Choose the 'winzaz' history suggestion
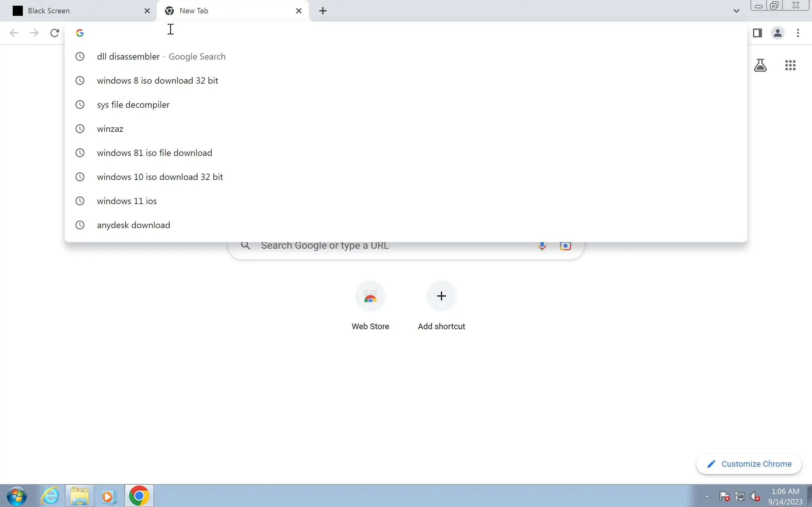Image resolution: width=812 pixels, height=507 pixels. click(110, 129)
